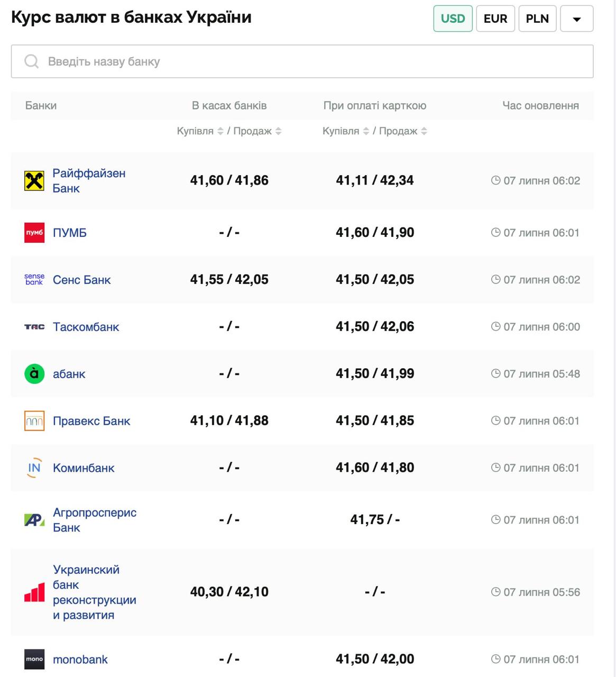Click the Агропросперис Банк logo icon
616x677 pixels.
[x=34, y=520]
